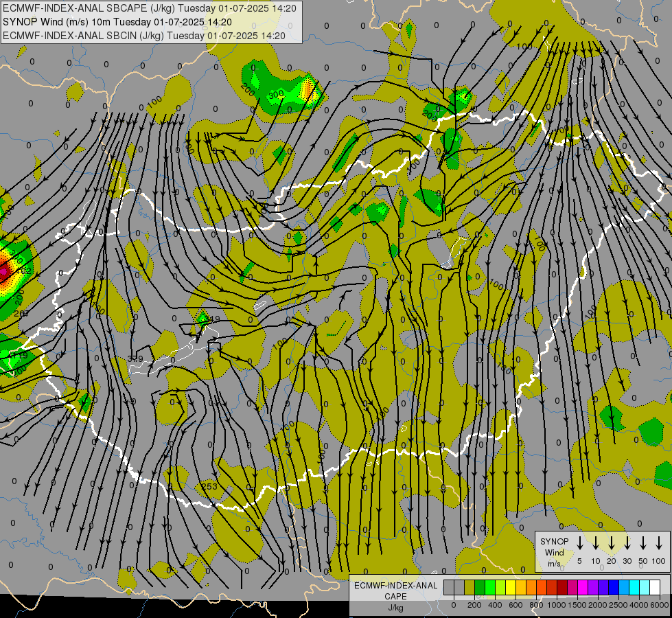Select the pure yellow CAPE legend swatch

point(511,587)
